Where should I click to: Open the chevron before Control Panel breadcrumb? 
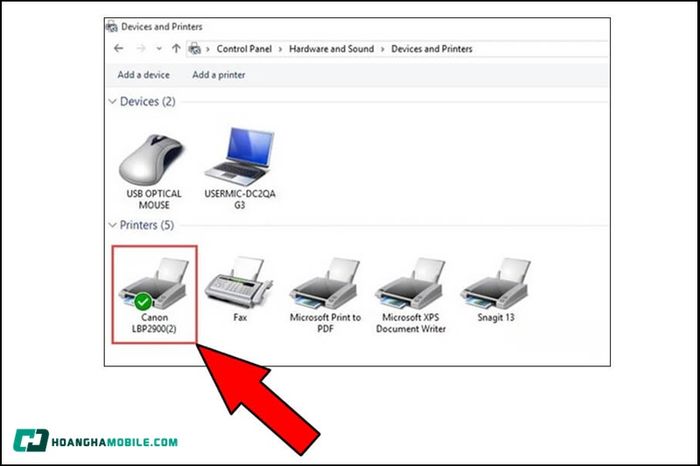coord(208,49)
